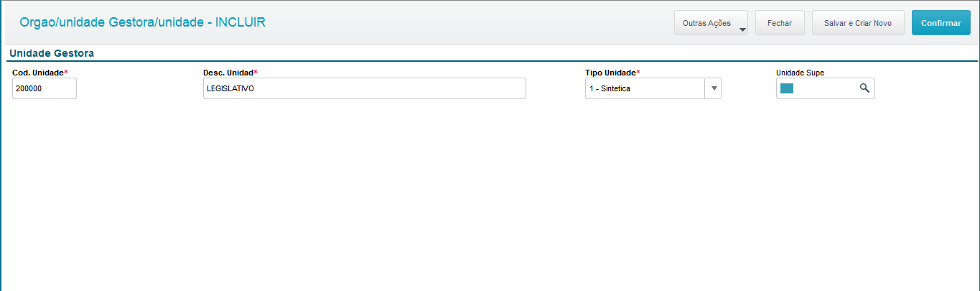Open the '1 - Sintetica' combo box
The image size is (980, 291).
pyautogui.click(x=645, y=88)
